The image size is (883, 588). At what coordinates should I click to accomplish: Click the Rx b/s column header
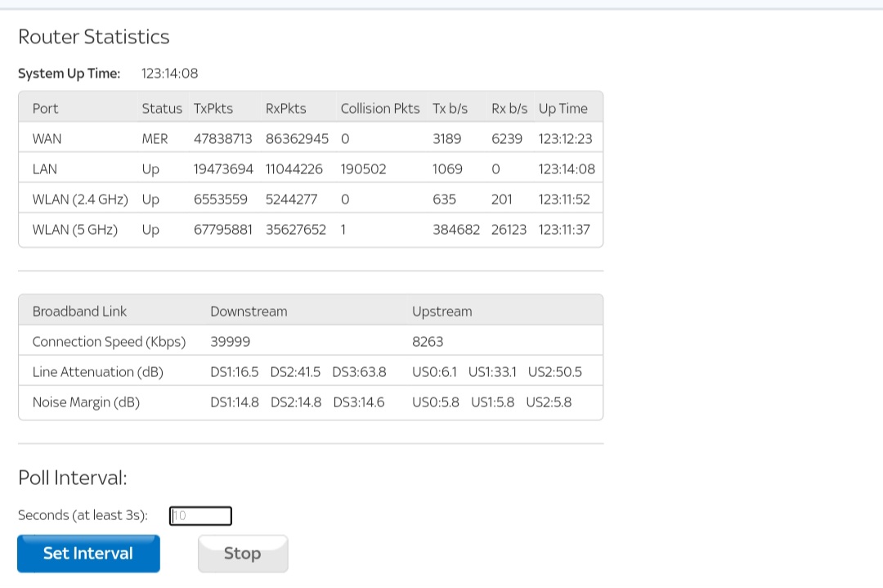pos(509,108)
